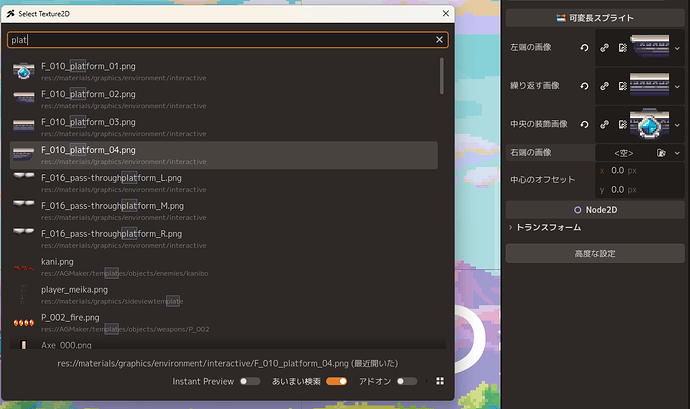Image resolution: width=690 pixels, height=409 pixels.
Task: Select F_010_platform_03.png from results
Action: point(224,127)
